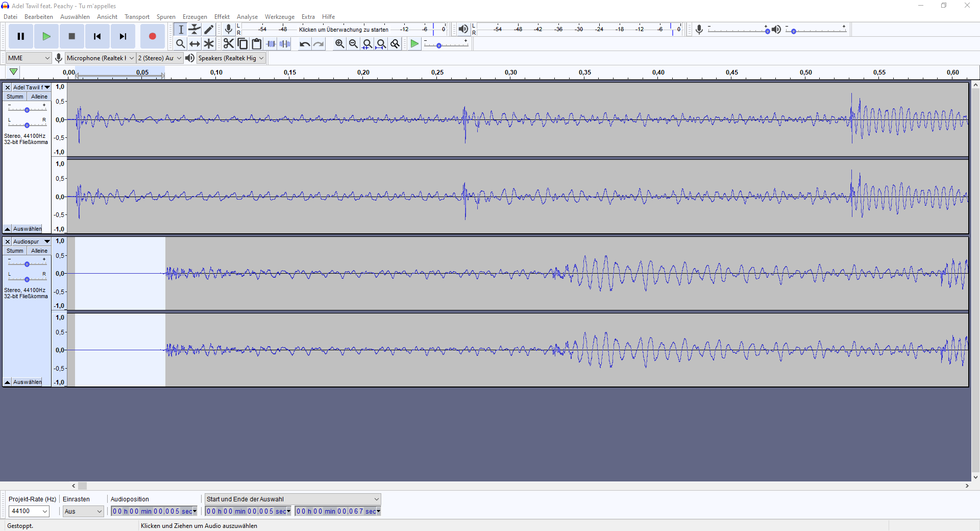Open the Effekt menu
Image resolution: width=980 pixels, height=531 pixels.
[222, 17]
